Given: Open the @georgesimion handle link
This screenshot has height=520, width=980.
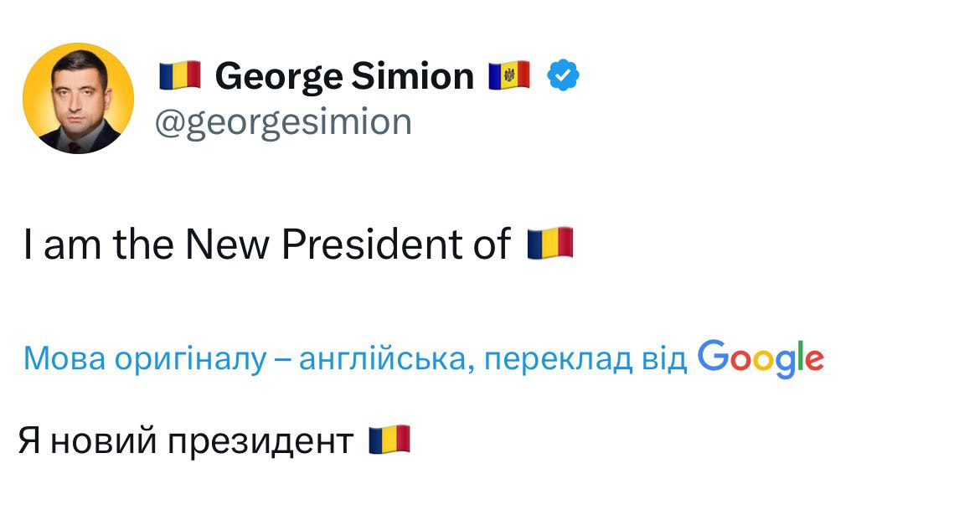Looking at the screenshot, I should 283,122.
